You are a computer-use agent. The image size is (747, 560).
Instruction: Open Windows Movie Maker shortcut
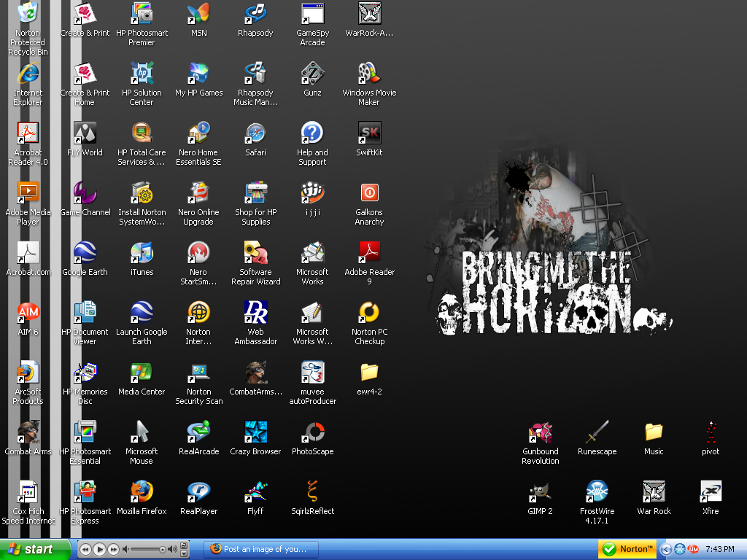pyautogui.click(x=369, y=74)
